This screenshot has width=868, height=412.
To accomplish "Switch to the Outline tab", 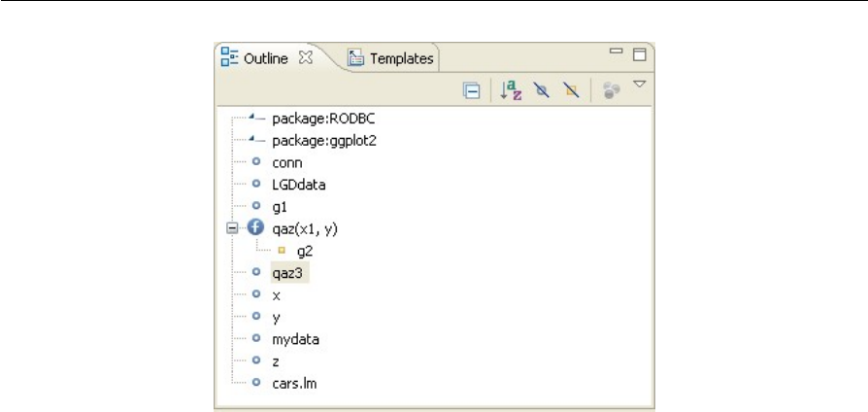I will (266, 58).
